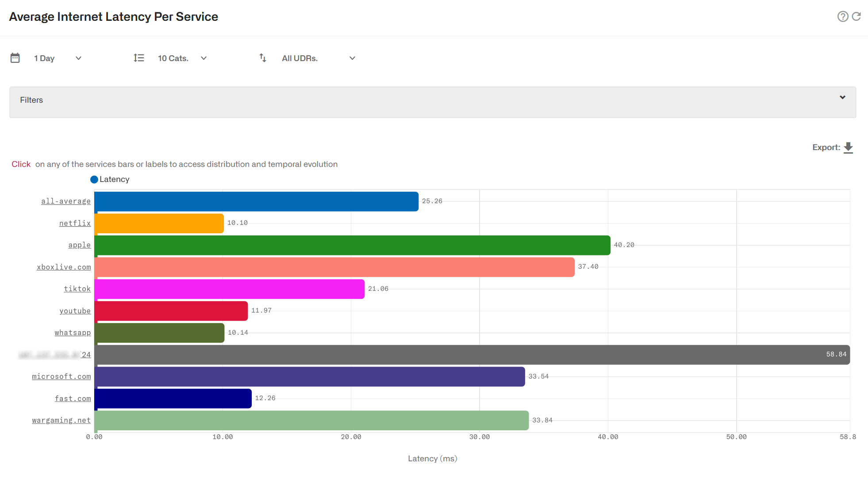This screenshot has height=479, width=868.
Task: Click the green apple latency bar
Action: (352, 245)
